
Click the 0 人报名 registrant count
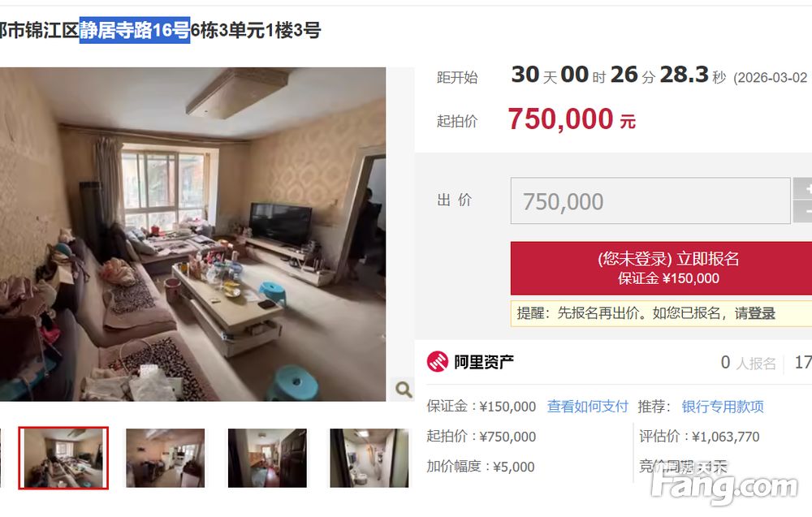(749, 363)
